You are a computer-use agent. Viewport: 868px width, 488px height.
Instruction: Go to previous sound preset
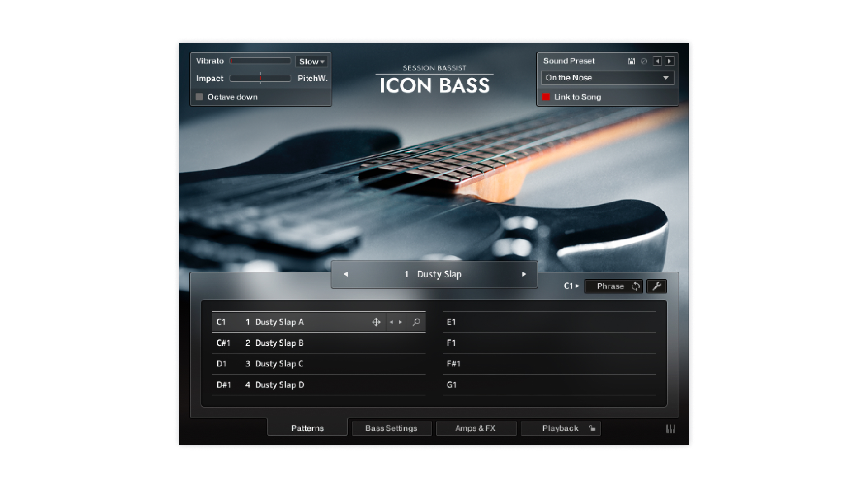point(657,61)
